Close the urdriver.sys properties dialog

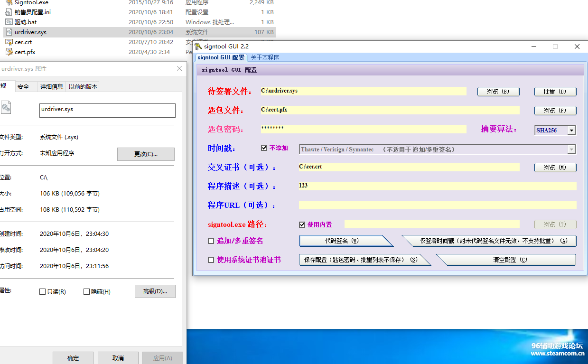point(179,69)
